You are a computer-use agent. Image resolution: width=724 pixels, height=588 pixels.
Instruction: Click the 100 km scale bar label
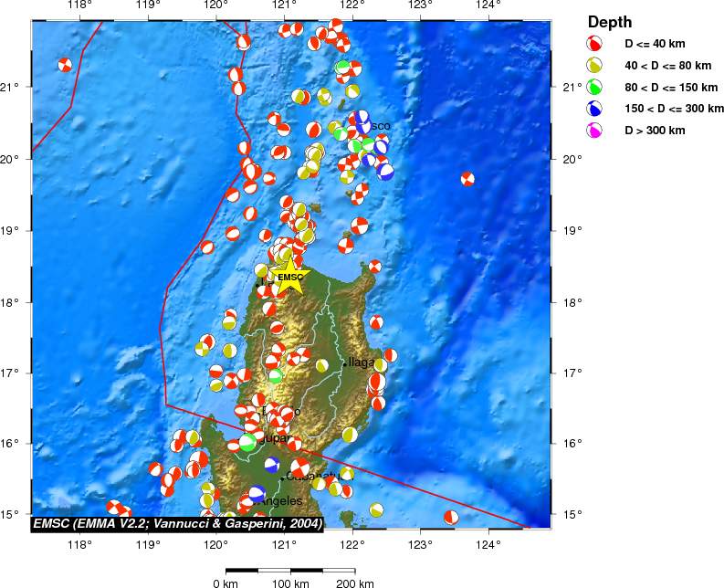coord(289,583)
